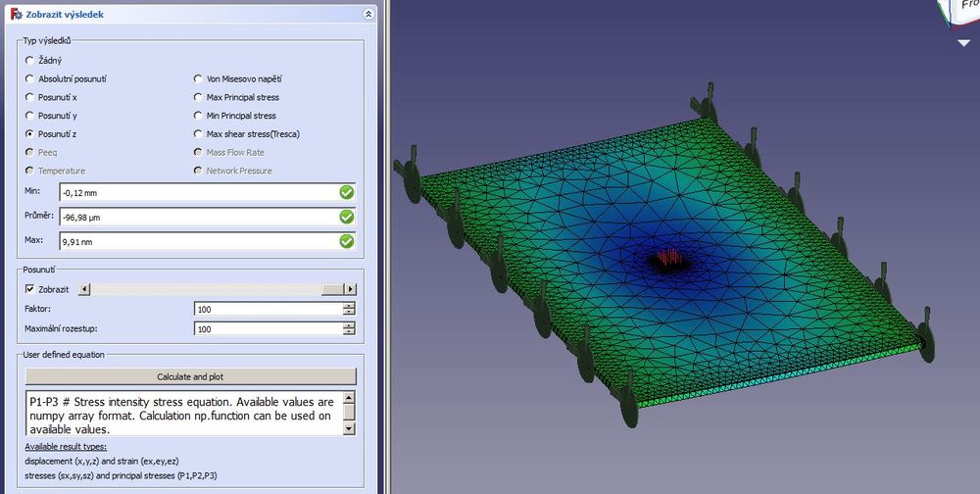Click the green checkmark in Průměr field

[346, 217]
